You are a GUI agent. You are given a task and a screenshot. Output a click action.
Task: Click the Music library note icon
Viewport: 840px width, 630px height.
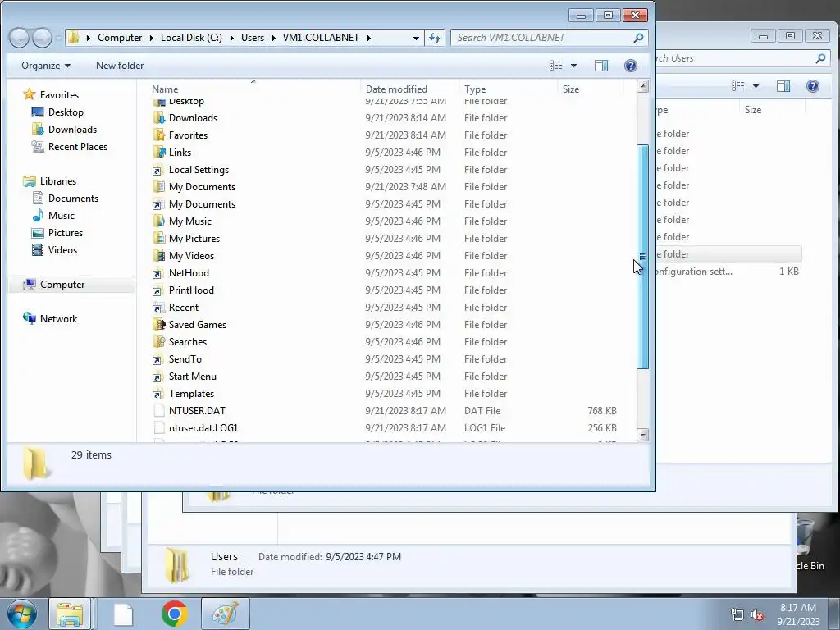click(38, 216)
